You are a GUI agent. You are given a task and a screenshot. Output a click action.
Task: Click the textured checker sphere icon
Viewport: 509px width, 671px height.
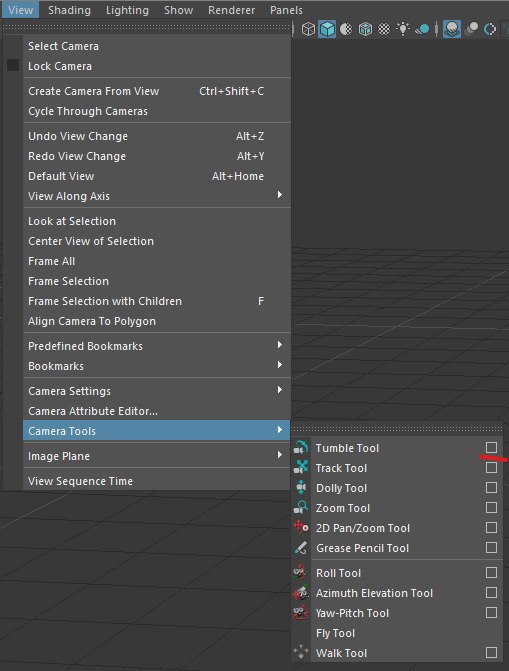pos(384,29)
